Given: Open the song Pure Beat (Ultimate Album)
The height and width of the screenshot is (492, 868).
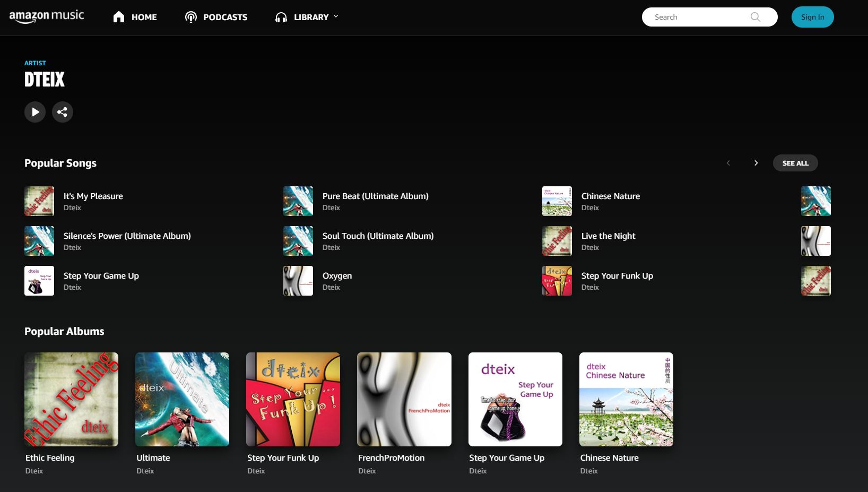Looking at the screenshot, I should pyautogui.click(x=376, y=196).
